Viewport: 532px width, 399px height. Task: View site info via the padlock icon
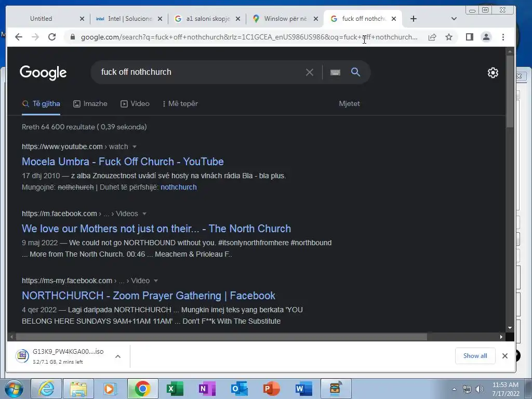point(72,37)
